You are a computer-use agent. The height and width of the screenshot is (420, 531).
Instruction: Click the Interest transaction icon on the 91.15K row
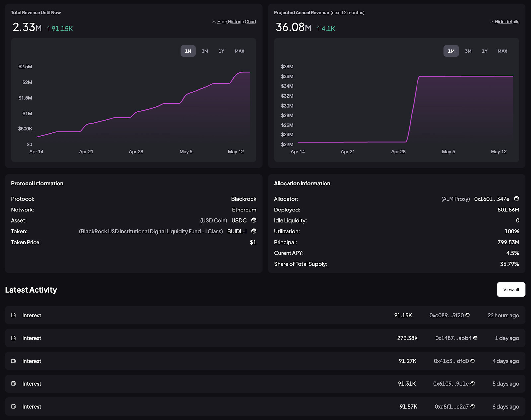13,315
